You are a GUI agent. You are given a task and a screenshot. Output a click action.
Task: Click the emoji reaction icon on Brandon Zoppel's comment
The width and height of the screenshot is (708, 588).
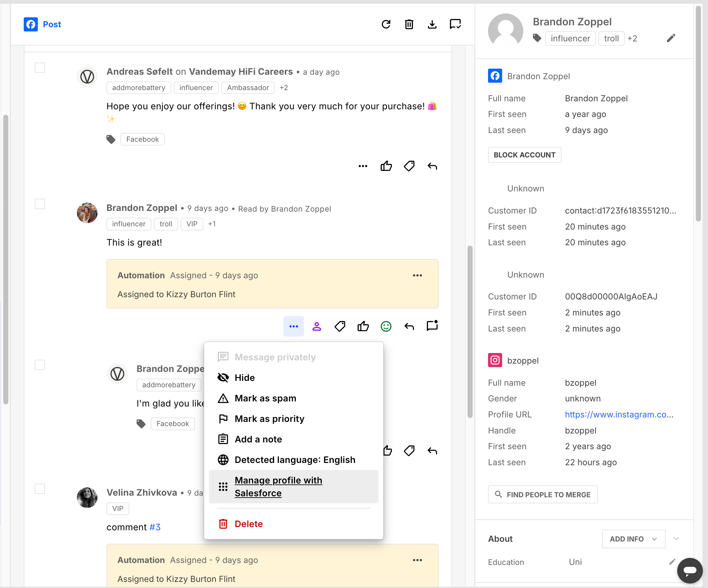tap(386, 326)
